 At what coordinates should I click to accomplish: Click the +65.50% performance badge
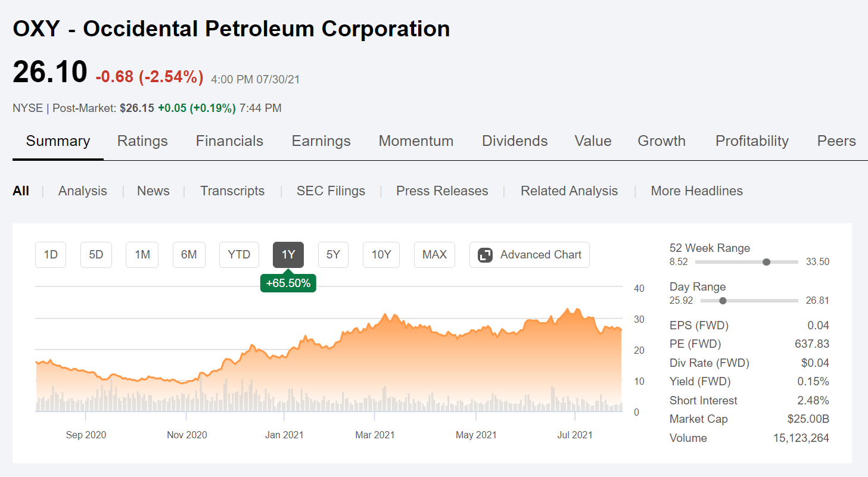coord(288,283)
